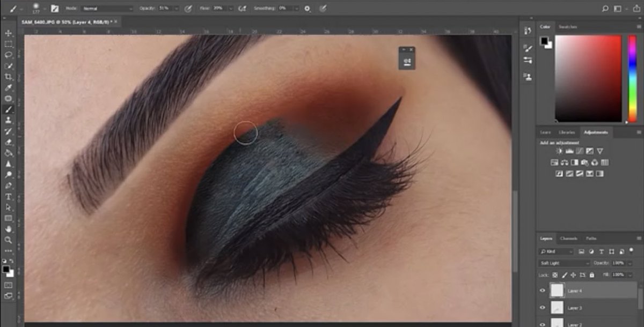Screen dimensions: 644x327
Task: Open smoothing options gear
Action: tap(307, 9)
